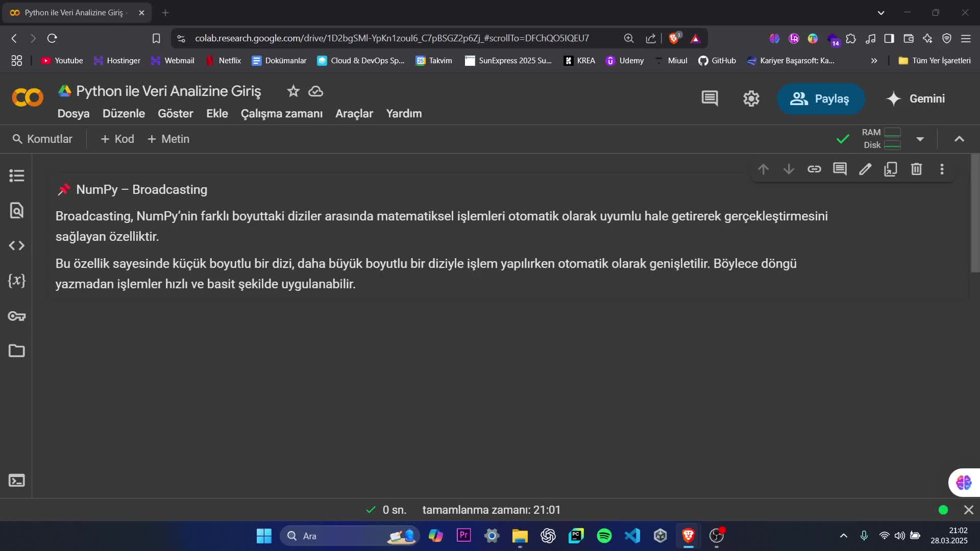Click Brave Shields lion icon in the address bar
This screenshot has height=551, width=980.
[x=674, y=38]
